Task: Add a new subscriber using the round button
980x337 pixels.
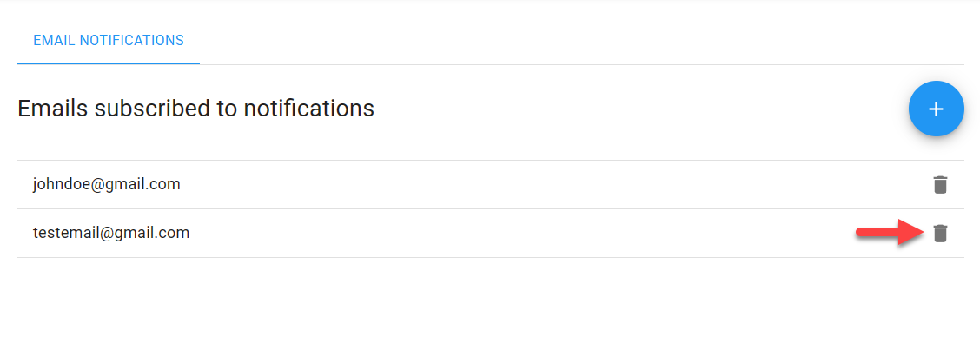Action: click(936, 109)
